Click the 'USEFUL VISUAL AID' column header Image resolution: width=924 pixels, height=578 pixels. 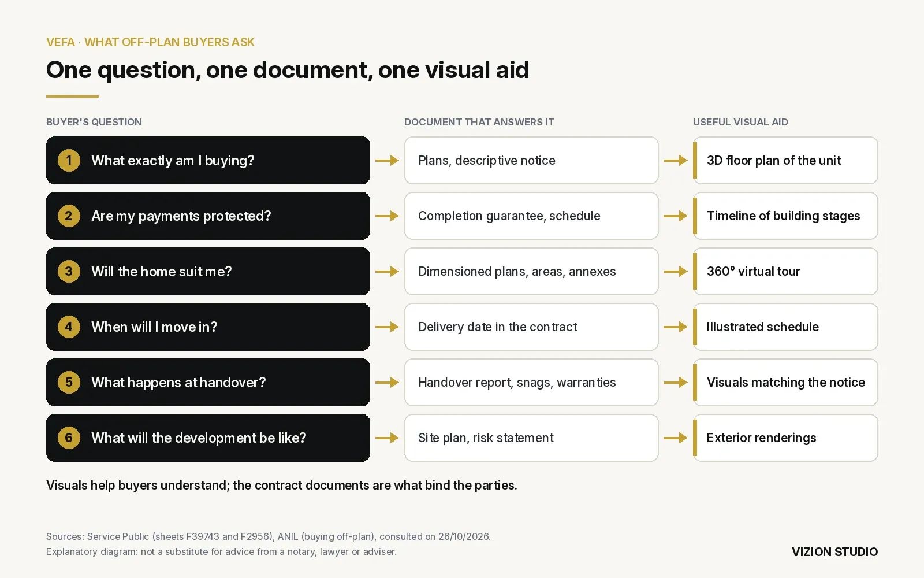(x=740, y=122)
